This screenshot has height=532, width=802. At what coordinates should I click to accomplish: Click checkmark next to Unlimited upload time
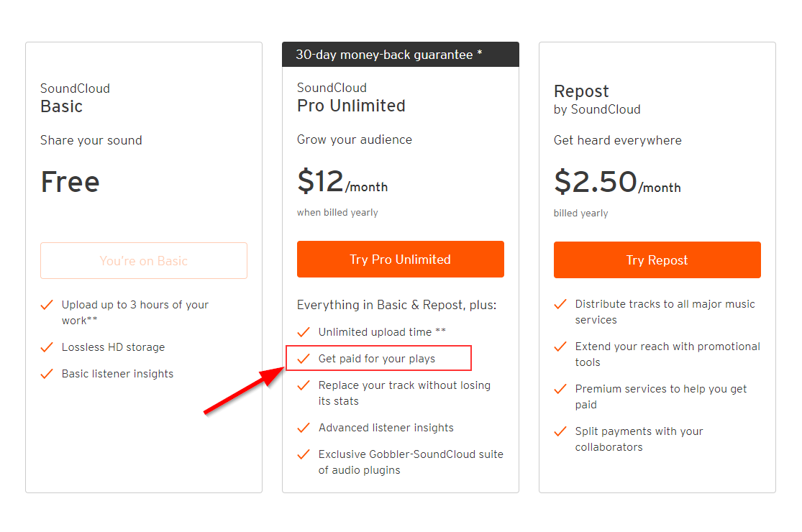pyautogui.click(x=304, y=332)
